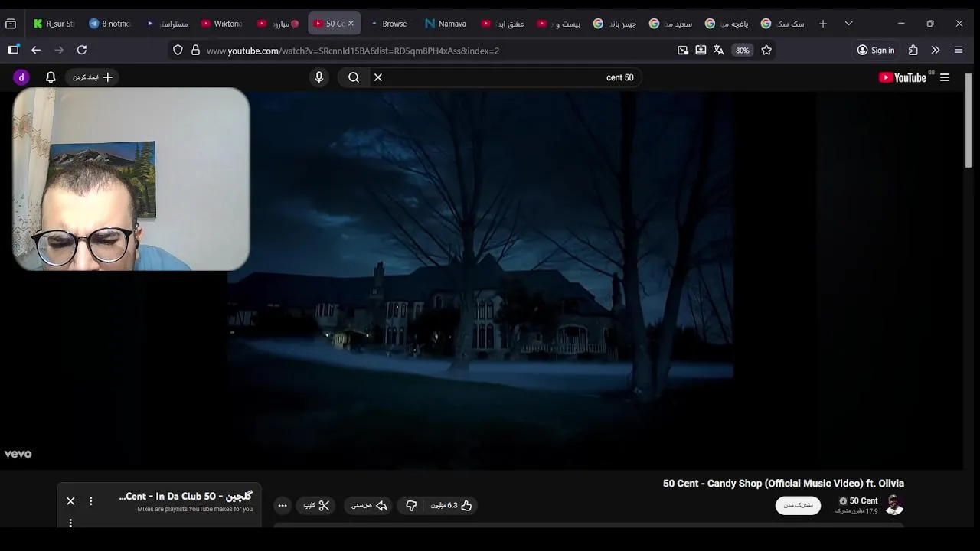This screenshot has width=980, height=551.
Task: Reset the 80% zoom level badge
Action: click(x=742, y=50)
